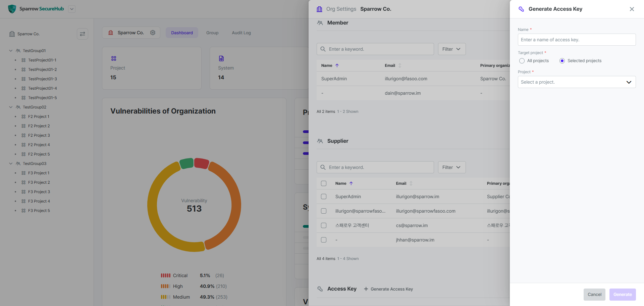The height and width of the screenshot is (306, 644).
Task: Open the gear settings icon beside Sparrow Co.
Action: [x=153, y=33]
